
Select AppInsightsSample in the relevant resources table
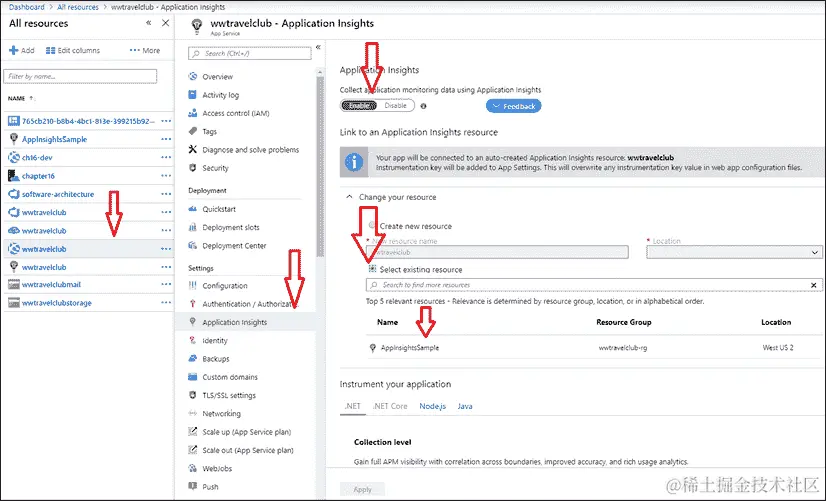click(409, 348)
